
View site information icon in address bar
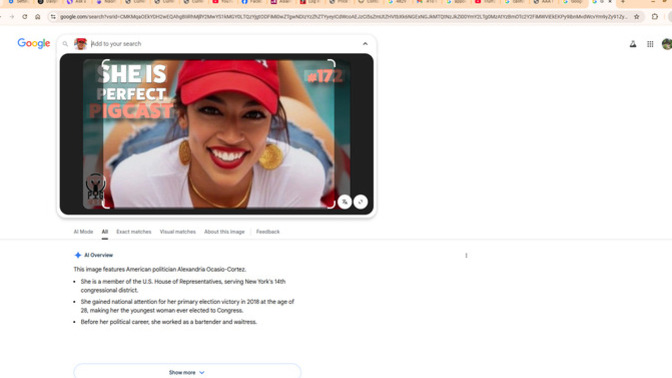53,17
